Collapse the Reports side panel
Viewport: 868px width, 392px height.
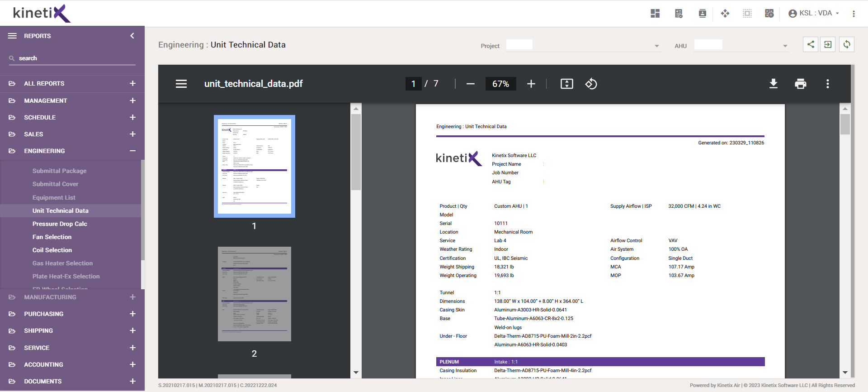(132, 36)
